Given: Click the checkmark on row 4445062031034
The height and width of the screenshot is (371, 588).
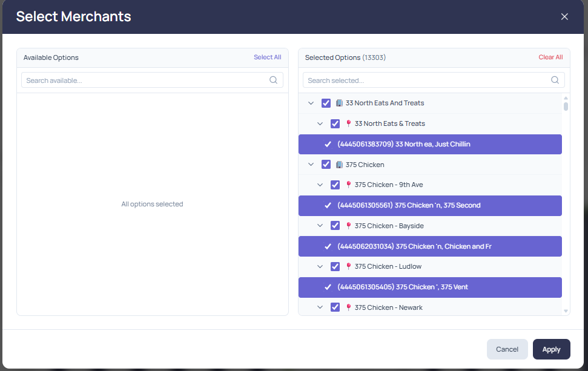Looking at the screenshot, I should pos(328,246).
